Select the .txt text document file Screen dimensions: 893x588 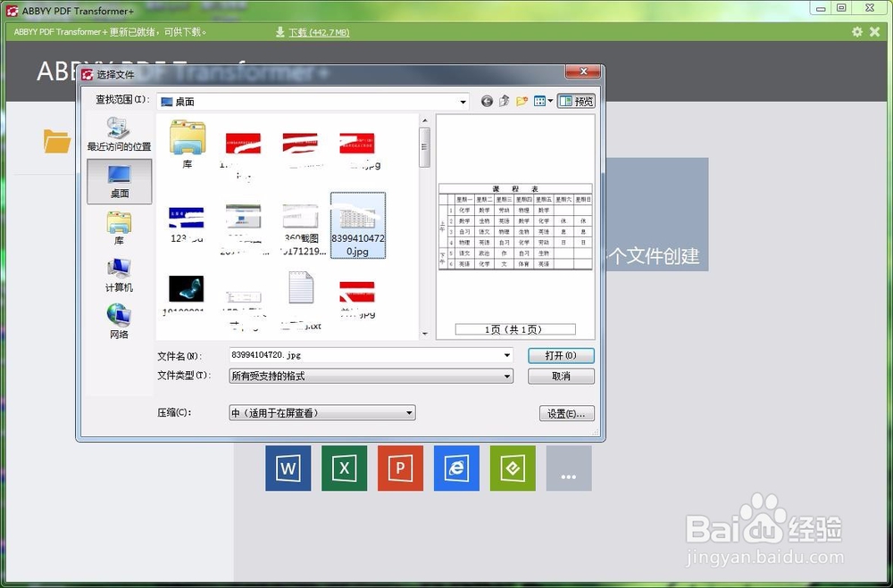[x=301, y=301]
